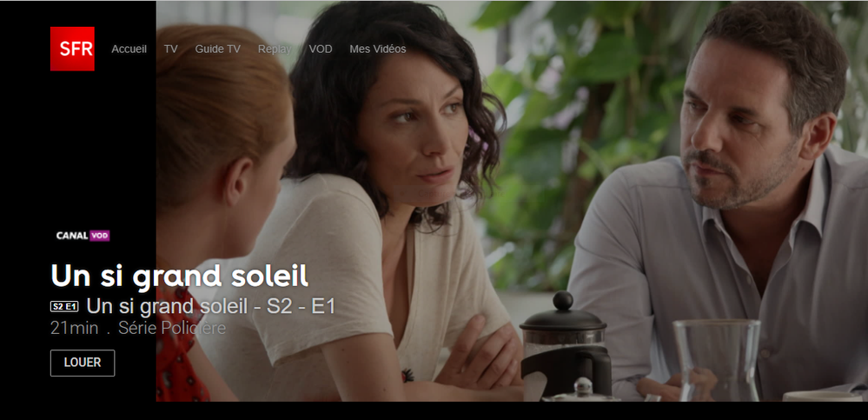Click the empty glass carafe on the table

click(x=717, y=360)
